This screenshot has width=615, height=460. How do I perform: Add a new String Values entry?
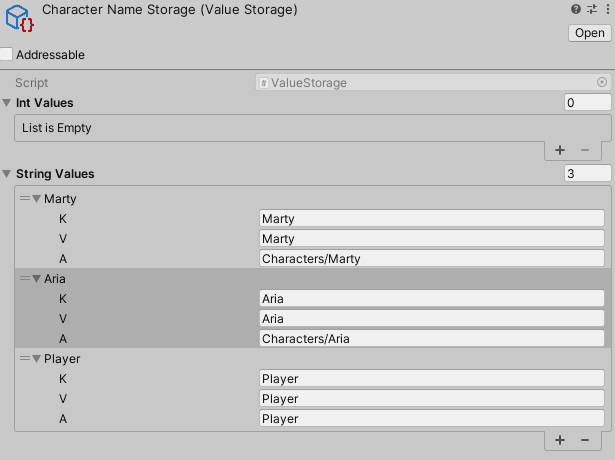click(560, 440)
